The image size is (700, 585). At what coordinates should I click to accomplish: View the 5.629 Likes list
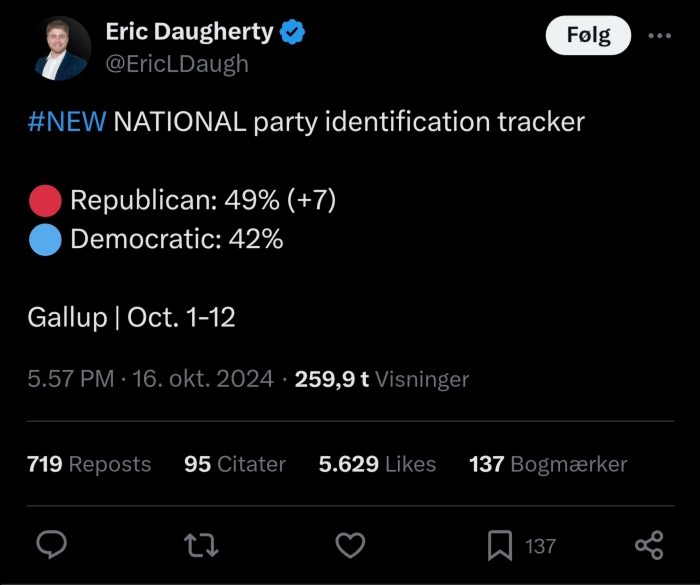tap(377, 464)
